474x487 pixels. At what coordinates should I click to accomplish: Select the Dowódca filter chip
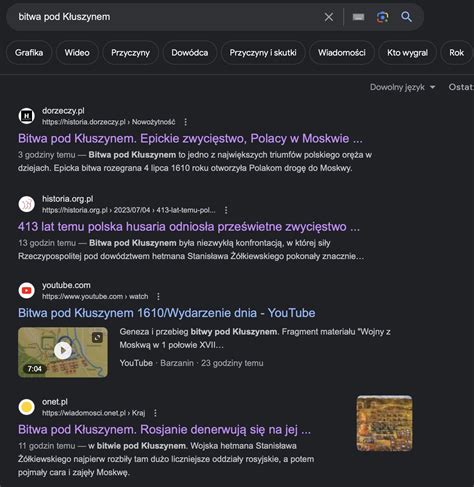click(x=190, y=53)
